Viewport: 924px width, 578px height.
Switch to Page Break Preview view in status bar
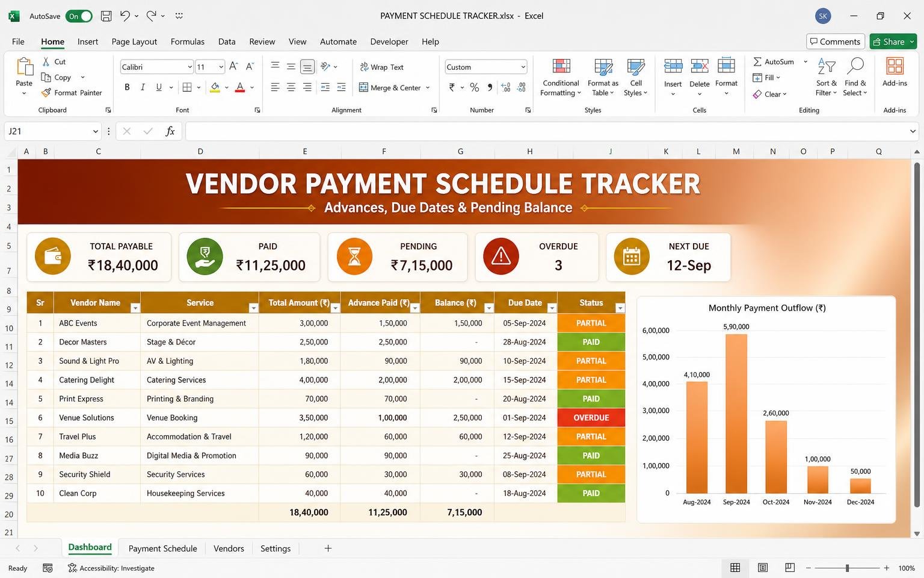790,568
